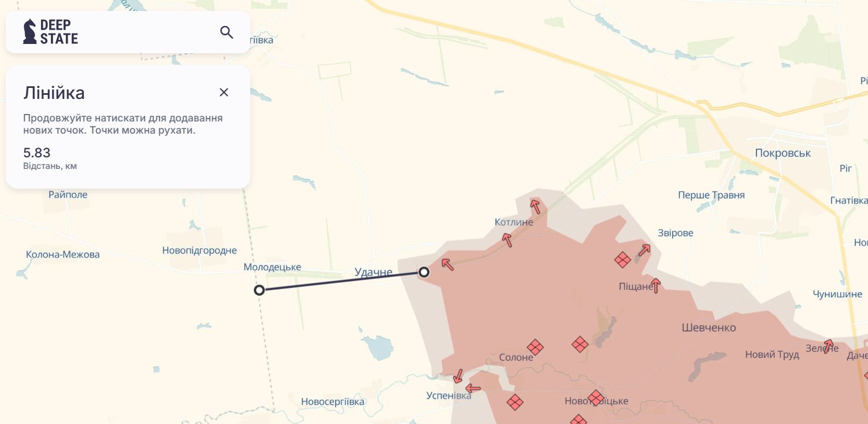Select the ruler endpoint near Удачне
The image size is (868, 424).
(424, 272)
